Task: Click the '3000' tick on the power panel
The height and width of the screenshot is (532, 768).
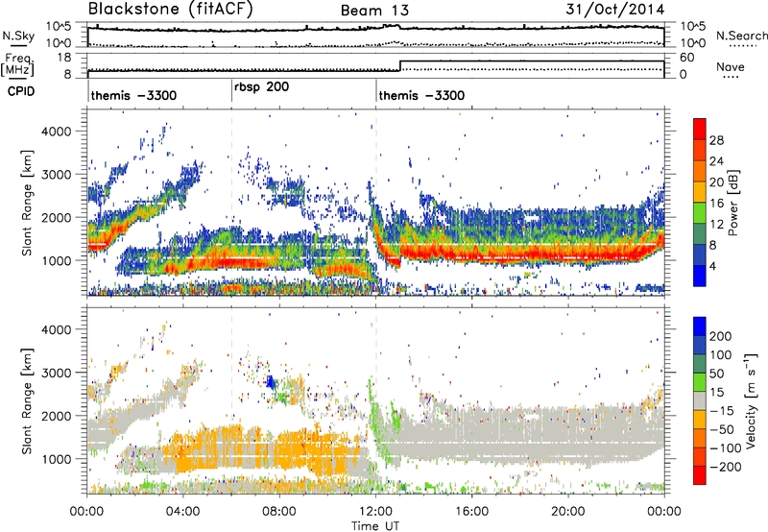Action: tap(57, 175)
